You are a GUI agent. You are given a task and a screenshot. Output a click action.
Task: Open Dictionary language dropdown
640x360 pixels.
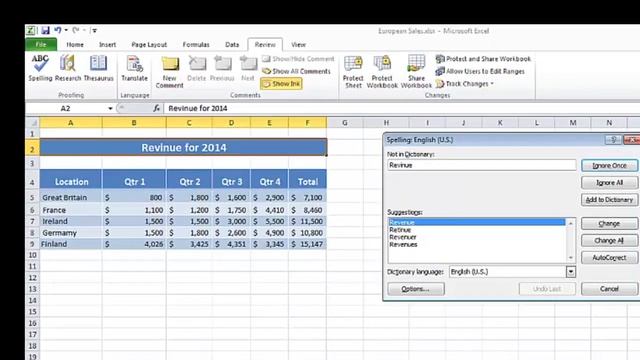[571, 272]
